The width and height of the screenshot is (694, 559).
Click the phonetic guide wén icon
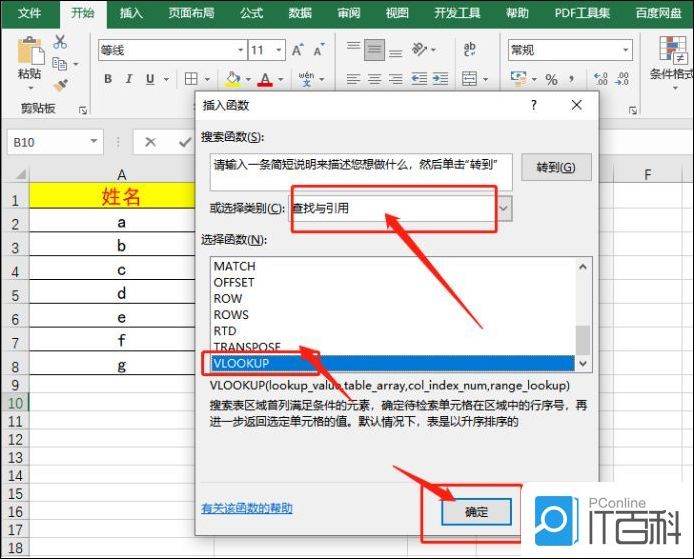click(x=306, y=79)
